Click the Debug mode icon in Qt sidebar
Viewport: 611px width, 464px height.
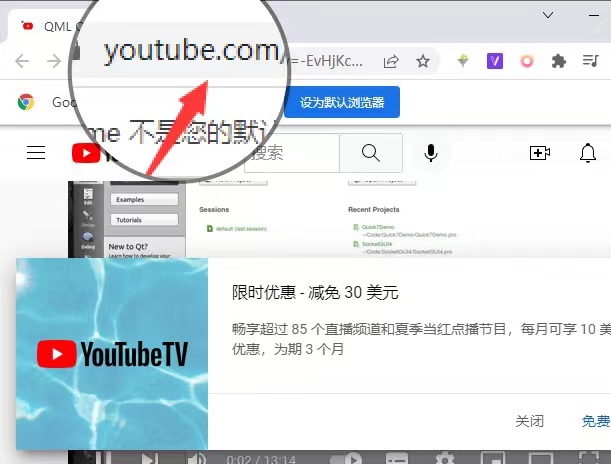coord(88,240)
